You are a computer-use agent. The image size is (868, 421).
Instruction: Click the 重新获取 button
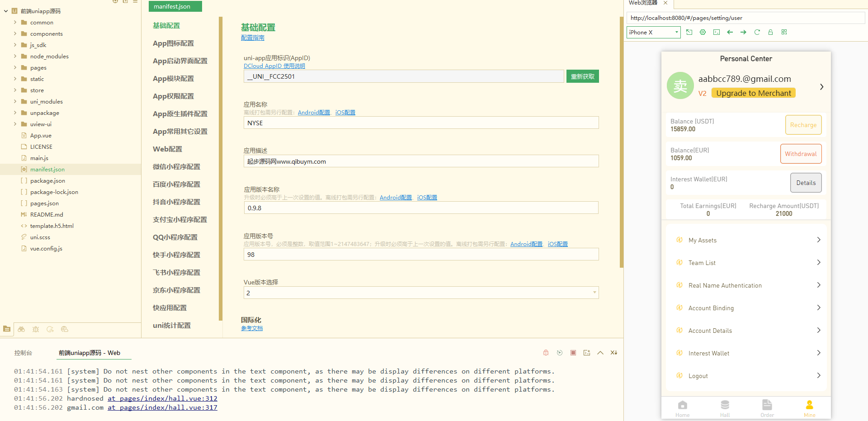582,76
